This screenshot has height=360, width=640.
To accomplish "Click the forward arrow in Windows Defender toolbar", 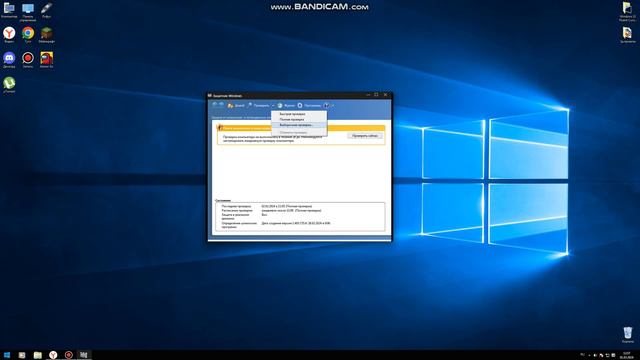I will (221, 105).
